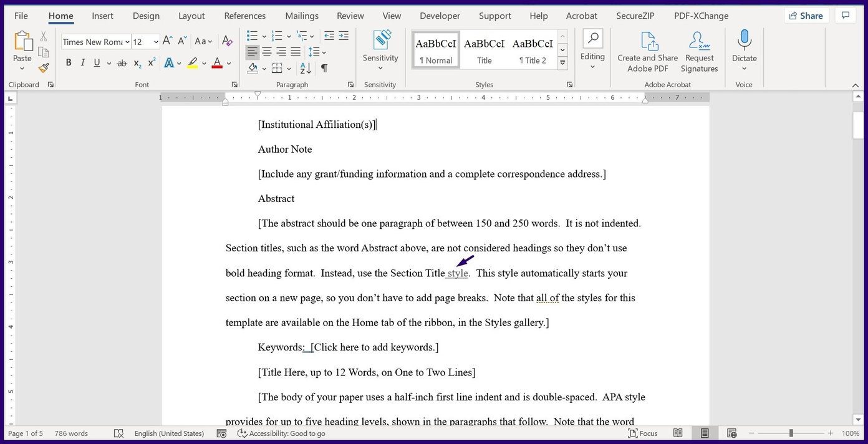Click the Paste clipboard icon
Viewport: 868px width, 444px height.
tap(22, 42)
